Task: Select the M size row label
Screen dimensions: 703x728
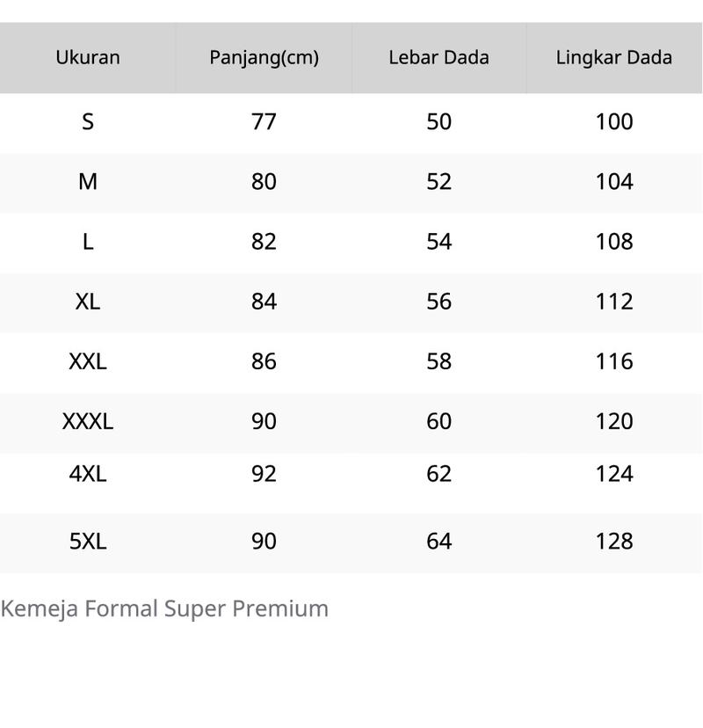Action: tap(88, 181)
